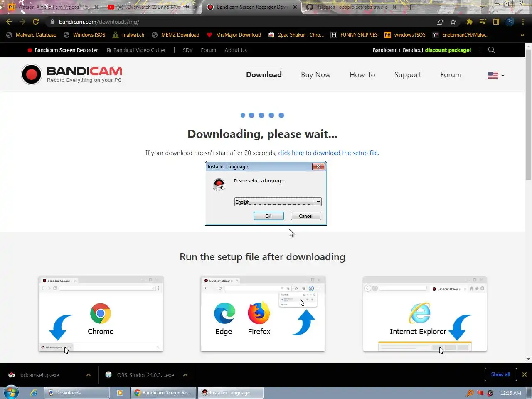Click the magnifier tray icon
Image resolution: width=532 pixels, height=399 pixels.
point(470,393)
